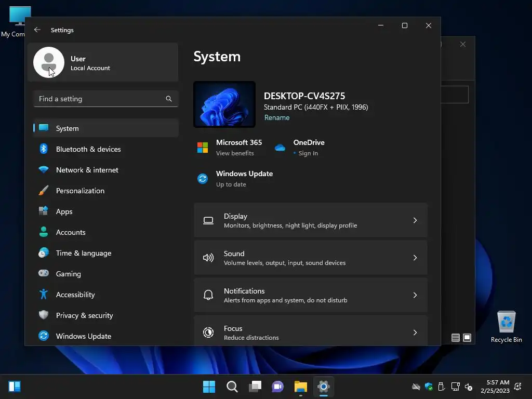Expand the Notifications chevron arrow
532x399 pixels.
pyautogui.click(x=415, y=295)
